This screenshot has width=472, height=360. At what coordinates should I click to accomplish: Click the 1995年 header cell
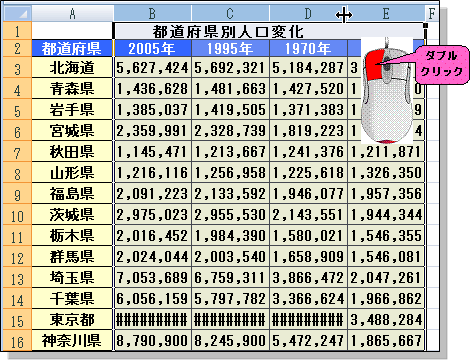[x=230, y=48]
